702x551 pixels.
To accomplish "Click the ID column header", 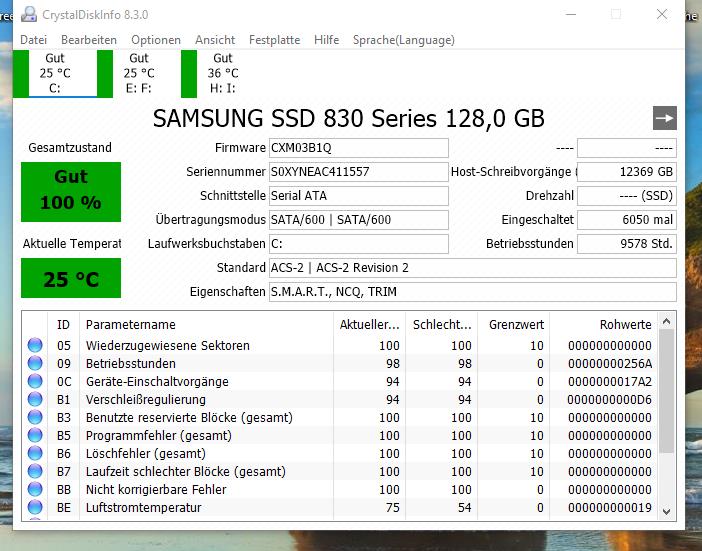I will pos(63,325).
